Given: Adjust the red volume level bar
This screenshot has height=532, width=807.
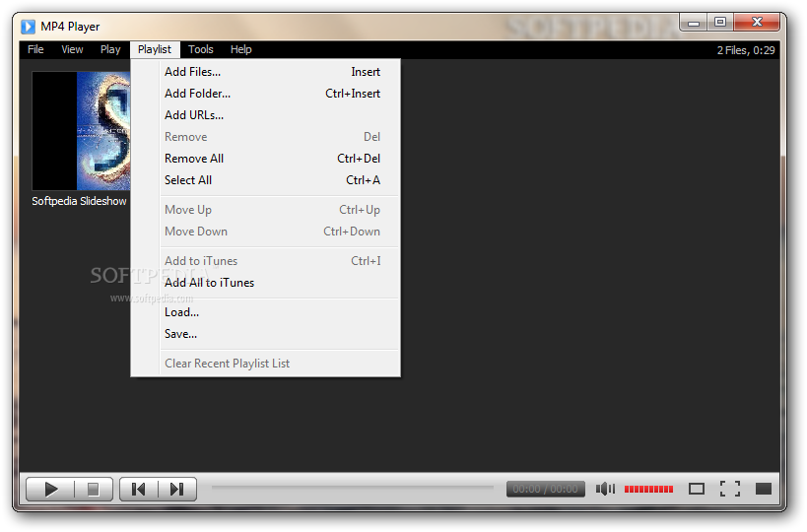Looking at the screenshot, I should pyautogui.click(x=648, y=489).
